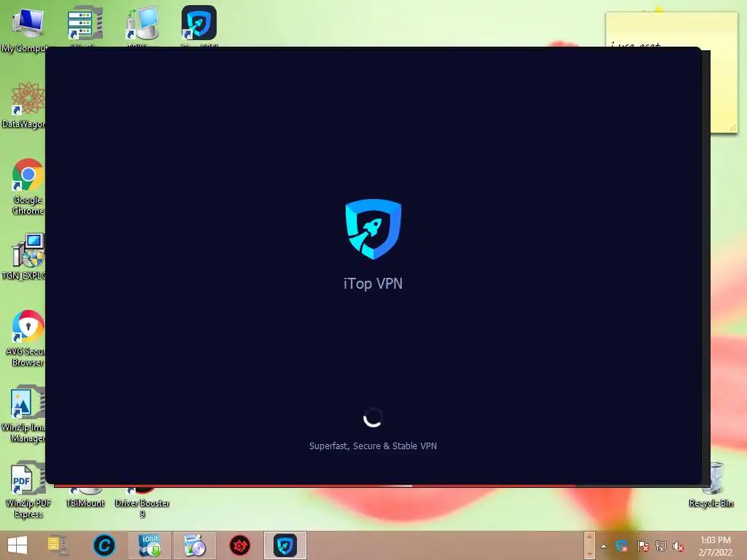
Task: Launch the iTop VPN desktop shortcut
Action: coord(199,23)
